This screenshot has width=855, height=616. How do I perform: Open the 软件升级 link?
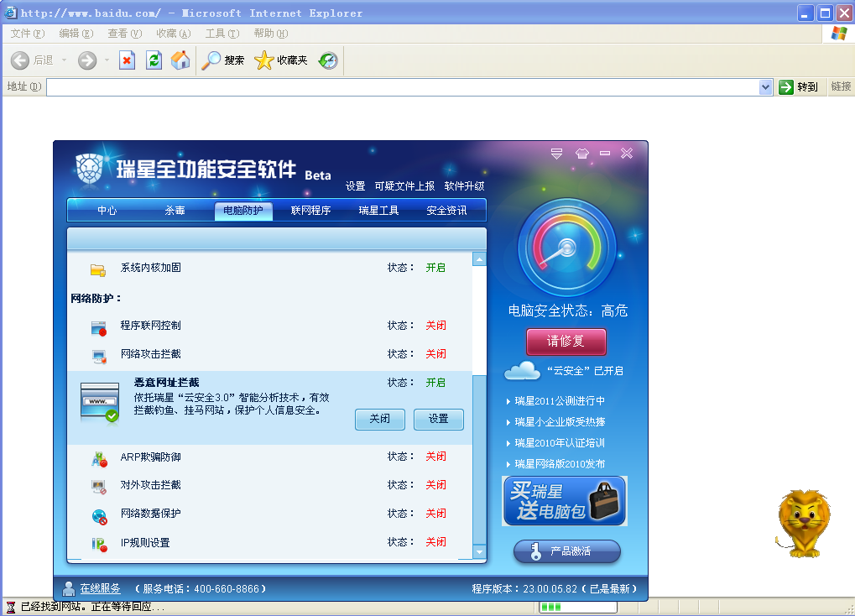464,186
